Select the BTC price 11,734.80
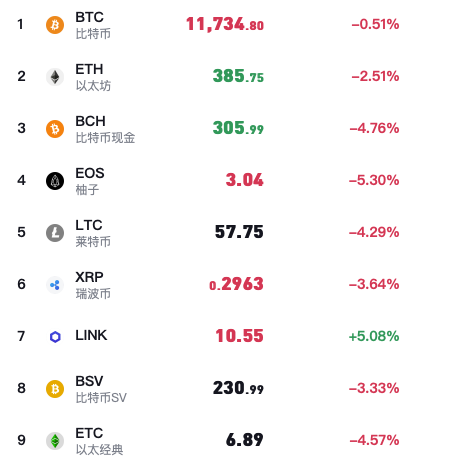This screenshot has height=466, width=453. (x=225, y=24)
